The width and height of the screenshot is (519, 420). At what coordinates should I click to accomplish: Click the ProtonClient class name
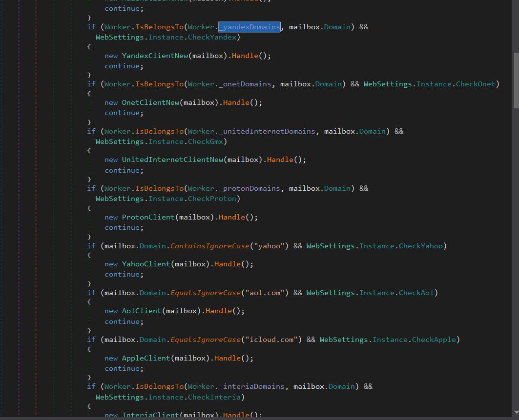[x=148, y=217]
